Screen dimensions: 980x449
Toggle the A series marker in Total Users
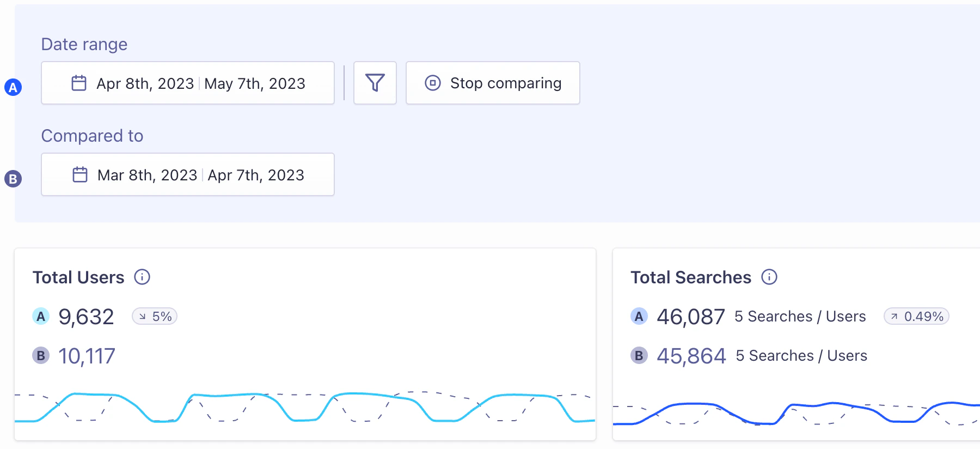[40, 316]
